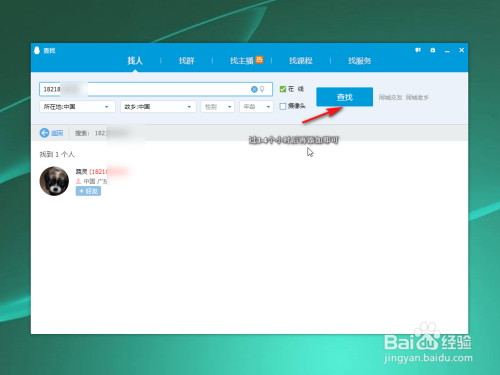Click the 同城交友 link
Viewport: 500px width, 375px height.
point(390,97)
